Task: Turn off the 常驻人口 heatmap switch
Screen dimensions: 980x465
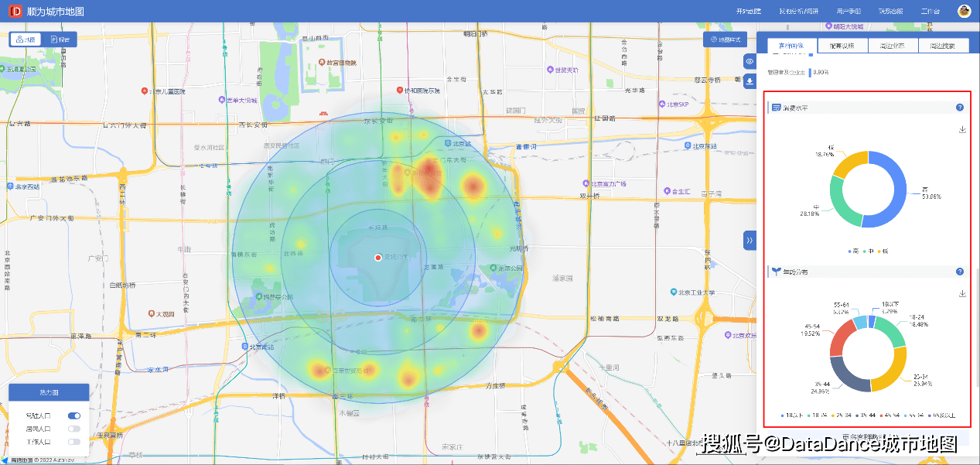Action: click(74, 415)
